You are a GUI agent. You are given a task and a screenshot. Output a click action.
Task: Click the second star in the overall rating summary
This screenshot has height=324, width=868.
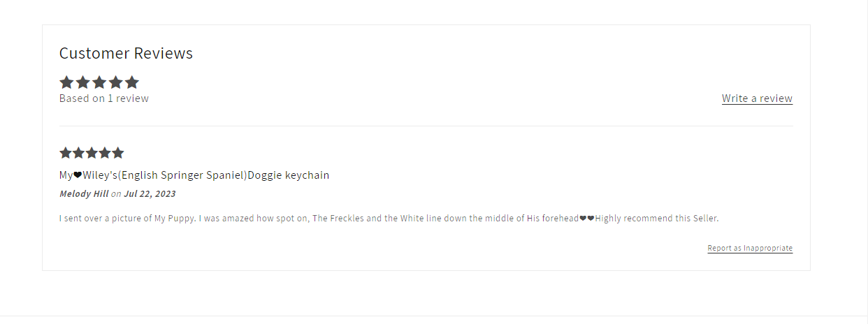pyautogui.click(x=83, y=82)
